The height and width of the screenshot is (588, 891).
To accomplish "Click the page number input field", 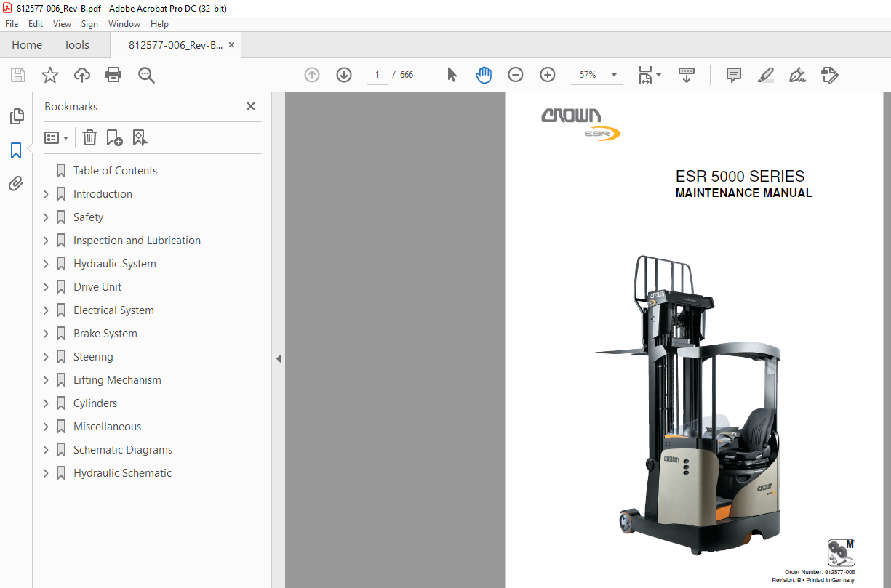I will [x=377, y=75].
